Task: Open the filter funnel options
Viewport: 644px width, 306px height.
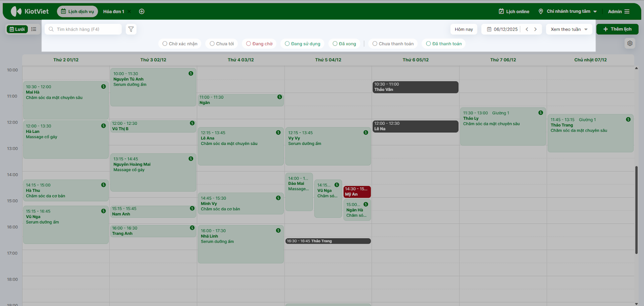Action: coord(131,29)
